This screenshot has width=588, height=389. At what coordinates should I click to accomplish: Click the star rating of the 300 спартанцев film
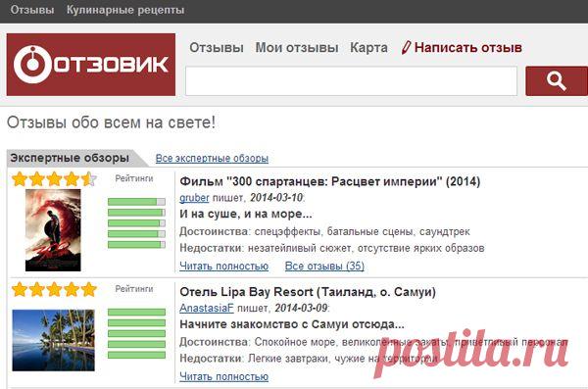pyautogui.click(x=54, y=179)
